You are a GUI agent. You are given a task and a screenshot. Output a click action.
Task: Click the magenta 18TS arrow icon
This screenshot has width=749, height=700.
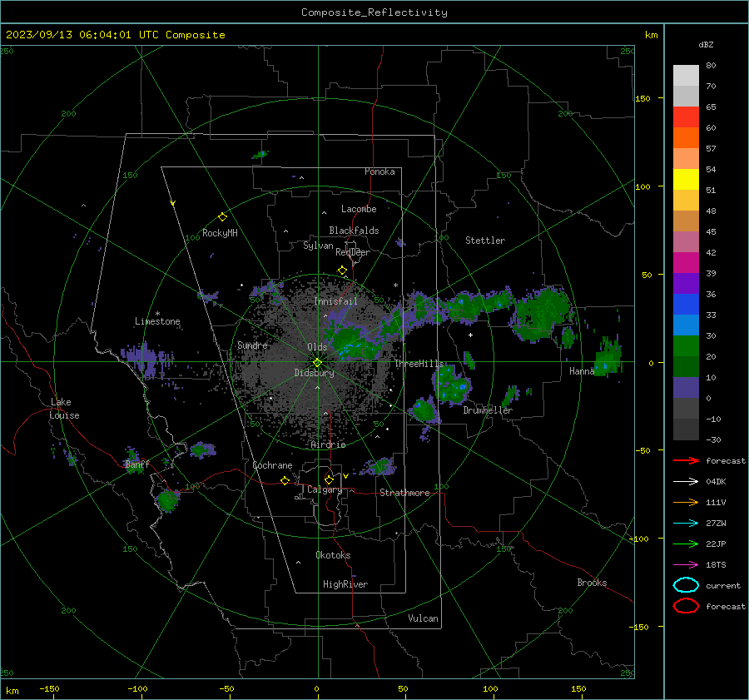[686, 565]
